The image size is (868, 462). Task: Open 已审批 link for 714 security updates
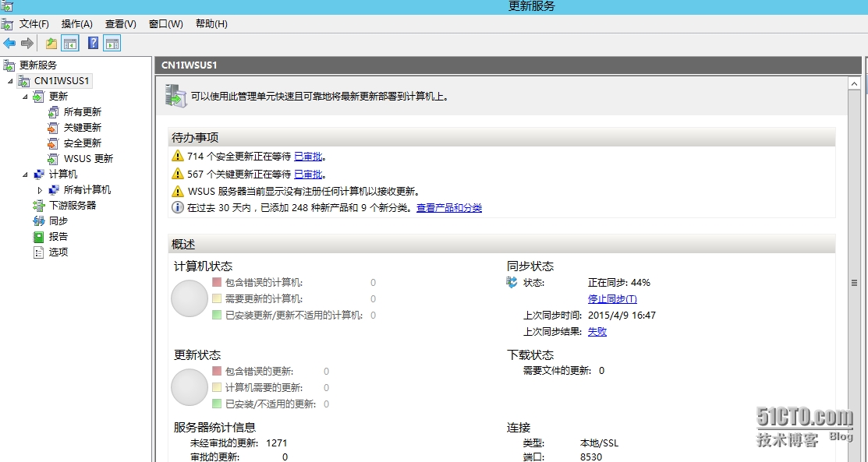click(308, 157)
